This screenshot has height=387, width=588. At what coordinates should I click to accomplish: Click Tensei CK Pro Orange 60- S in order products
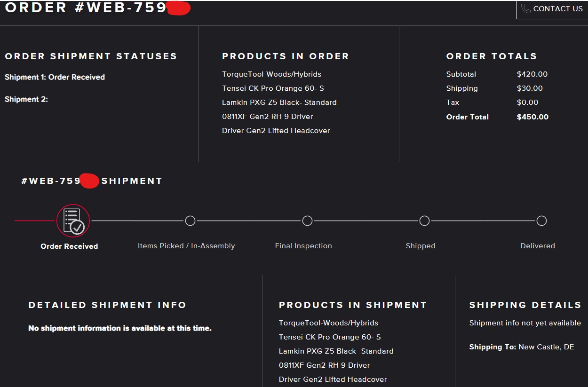[x=273, y=88]
